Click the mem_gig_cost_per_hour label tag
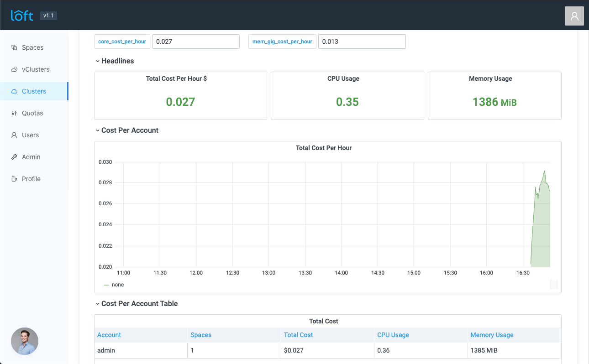 click(282, 42)
